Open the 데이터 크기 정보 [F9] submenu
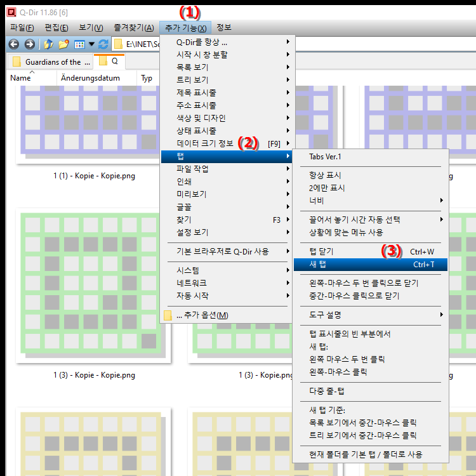476x476 pixels. 226,143
